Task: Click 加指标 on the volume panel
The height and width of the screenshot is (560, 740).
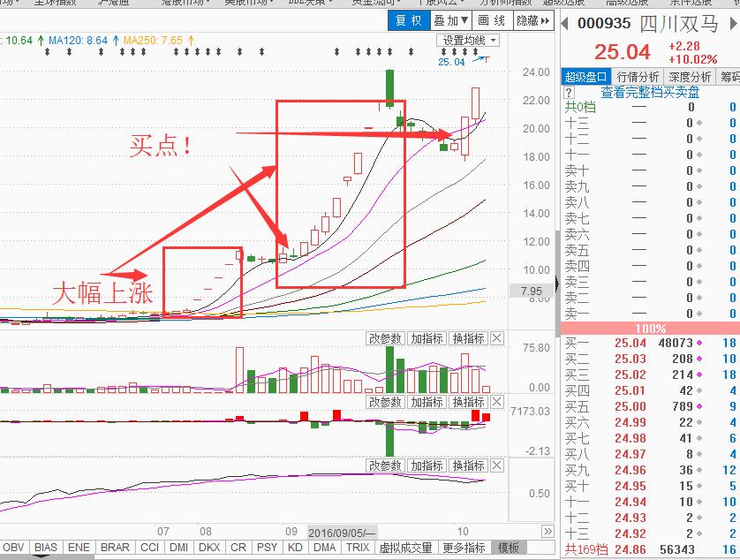Action: coord(427,338)
